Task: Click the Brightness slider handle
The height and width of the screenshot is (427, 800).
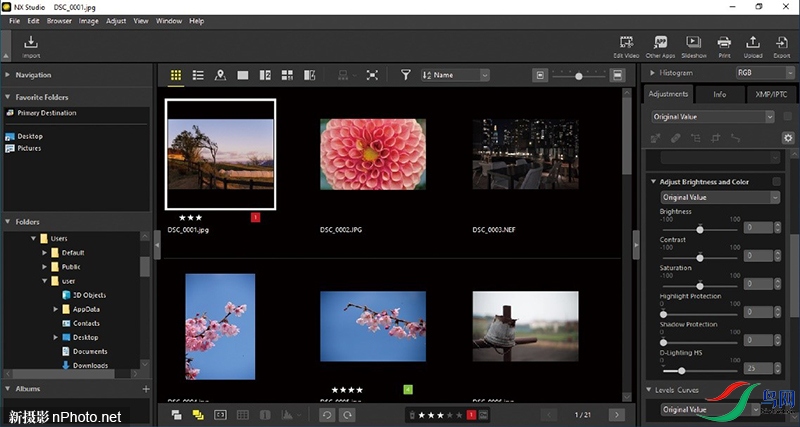Action: (x=699, y=228)
